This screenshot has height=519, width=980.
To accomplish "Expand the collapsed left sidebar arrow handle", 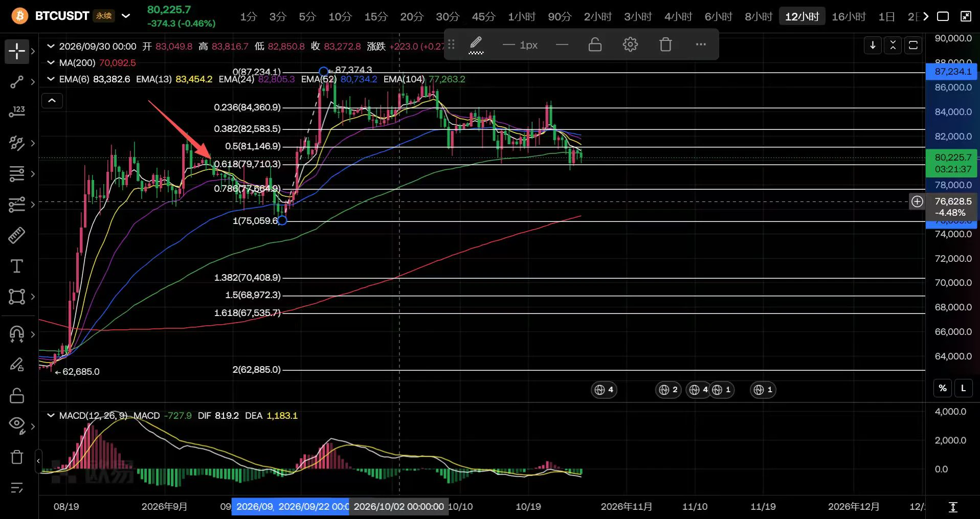I will tap(38, 461).
